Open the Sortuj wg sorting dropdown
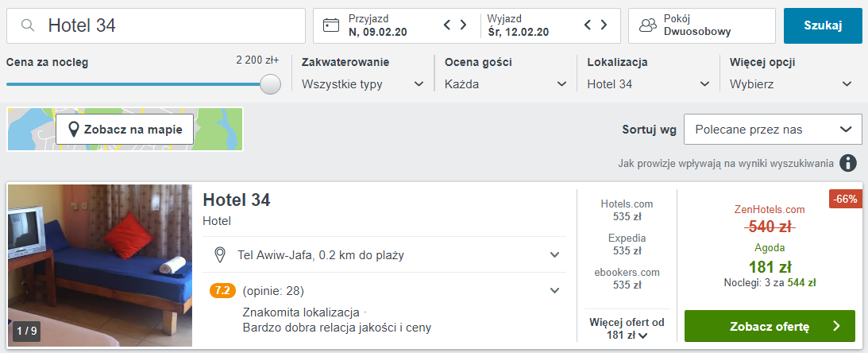Image resolution: width=868 pixels, height=353 pixels. 772,130
